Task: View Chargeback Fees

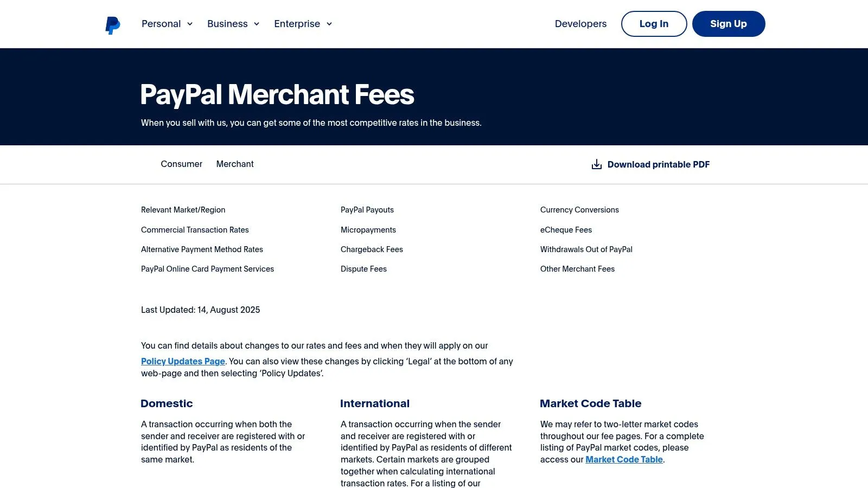Action: pyautogui.click(x=372, y=249)
